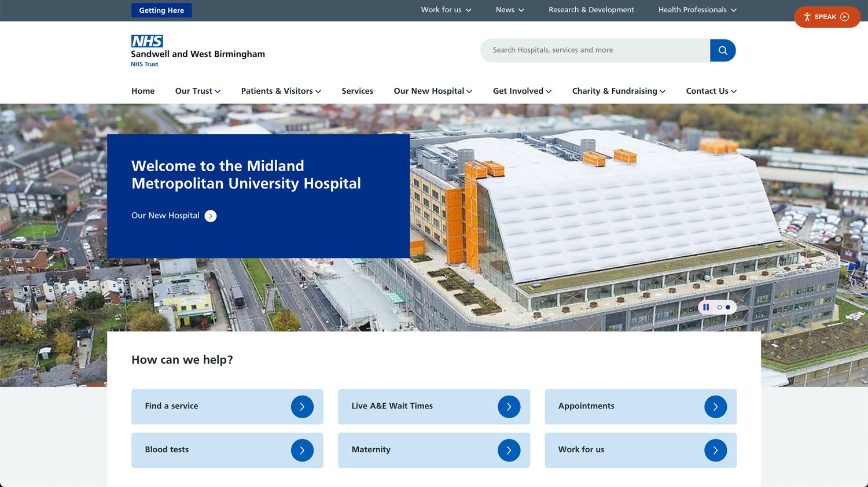The image size is (868, 487).
Task: Click the Find a service arrow icon
Action: (x=302, y=407)
